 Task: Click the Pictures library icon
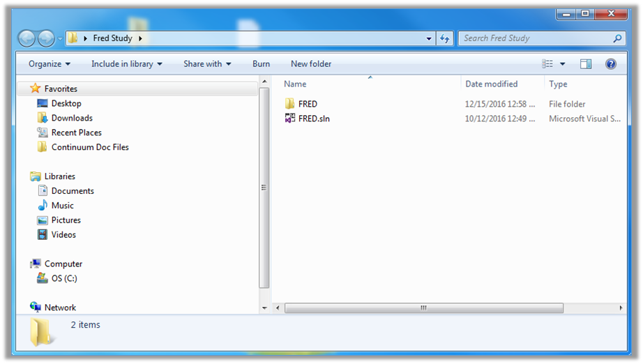click(x=43, y=220)
